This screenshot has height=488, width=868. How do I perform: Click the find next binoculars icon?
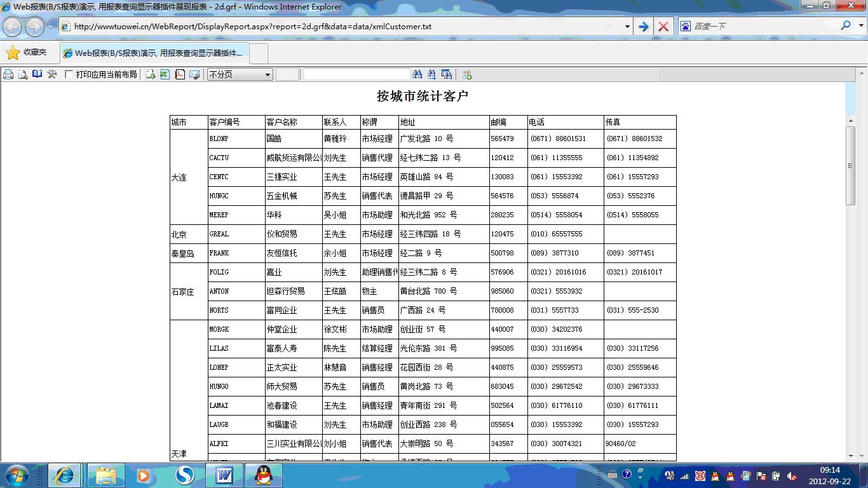[x=432, y=74]
